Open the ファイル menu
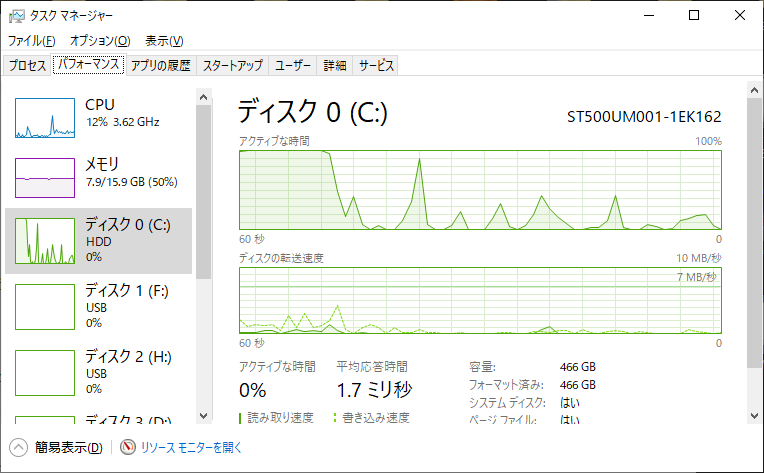 31,41
